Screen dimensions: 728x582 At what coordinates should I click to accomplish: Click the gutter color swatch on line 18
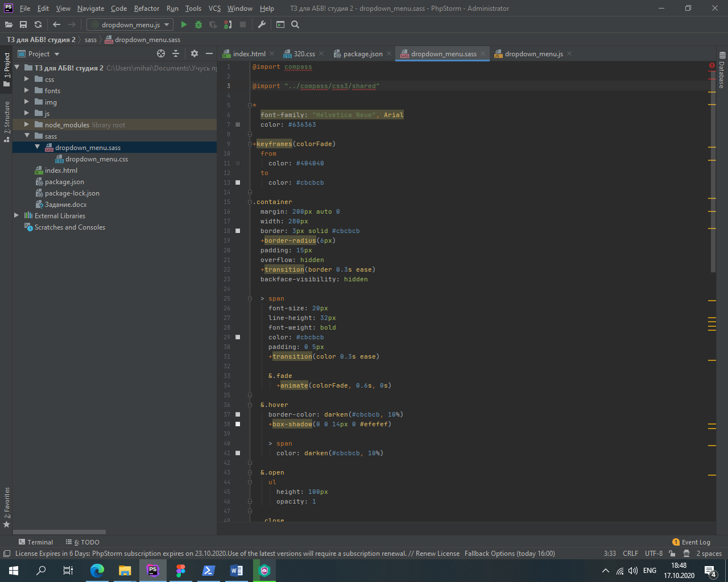click(238, 231)
